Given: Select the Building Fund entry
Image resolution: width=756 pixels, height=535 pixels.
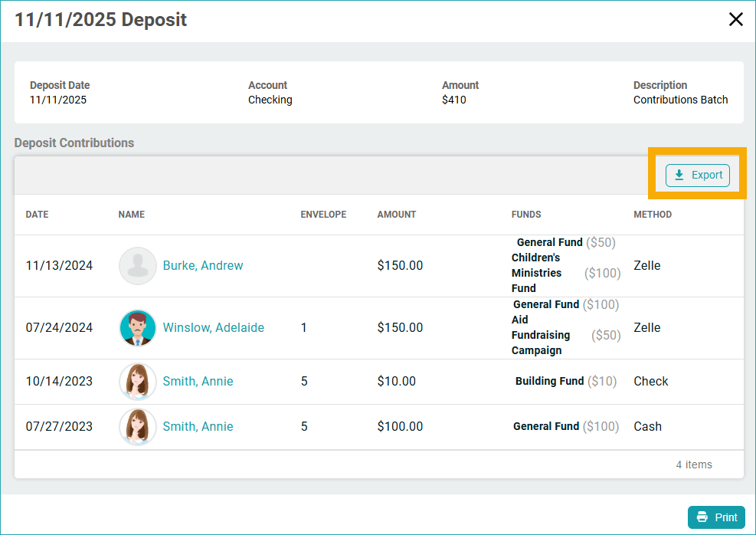Looking at the screenshot, I should [x=549, y=381].
